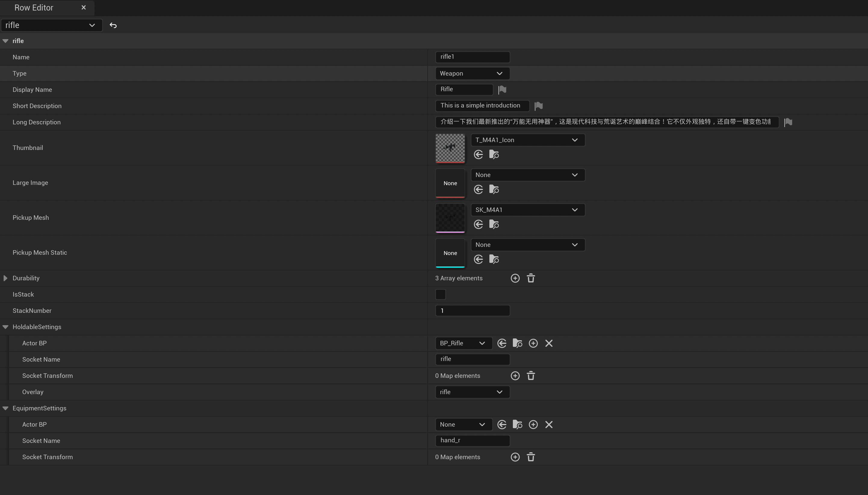
Task: Collapse the EquipmentSettings section
Action: tap(5, 408)
